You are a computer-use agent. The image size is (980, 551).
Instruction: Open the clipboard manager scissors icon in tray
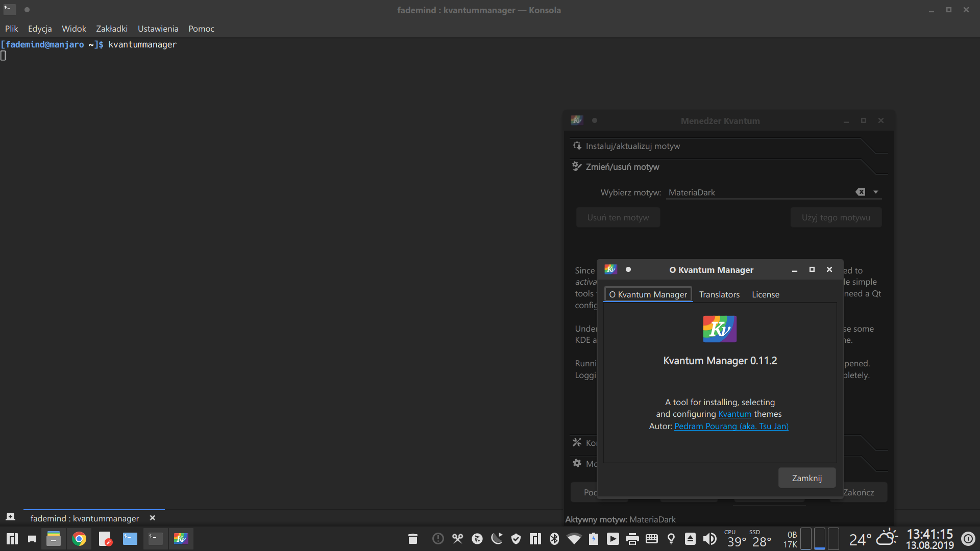point(457,538)
